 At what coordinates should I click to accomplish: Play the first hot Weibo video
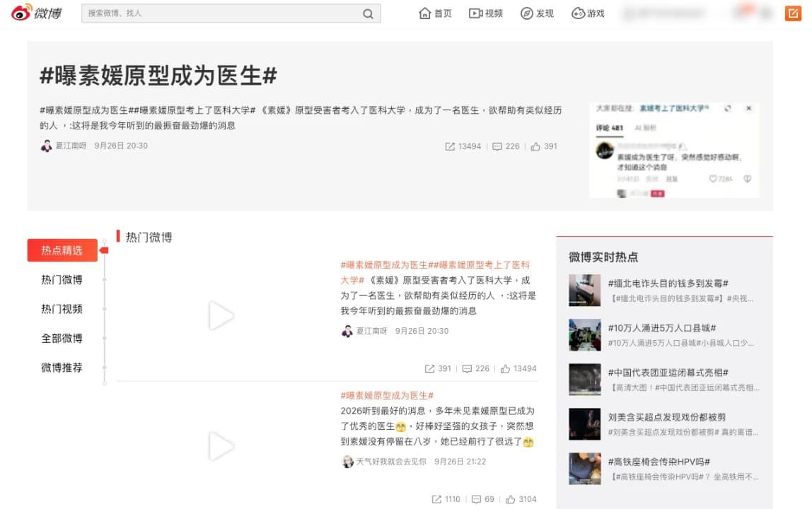(221, 315)
